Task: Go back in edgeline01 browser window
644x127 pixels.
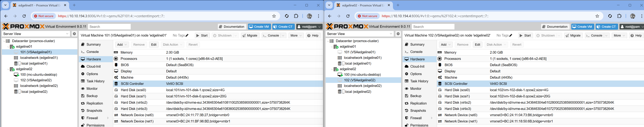Action: coord(6,16)
